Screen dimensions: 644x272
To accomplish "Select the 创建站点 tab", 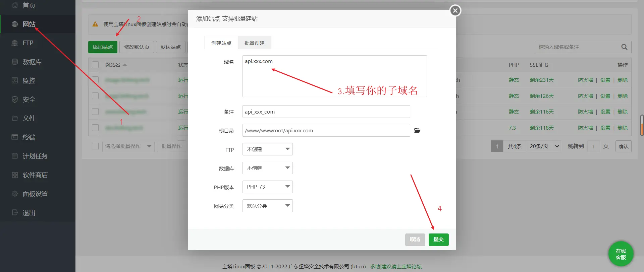I will (x=221, y=43).
